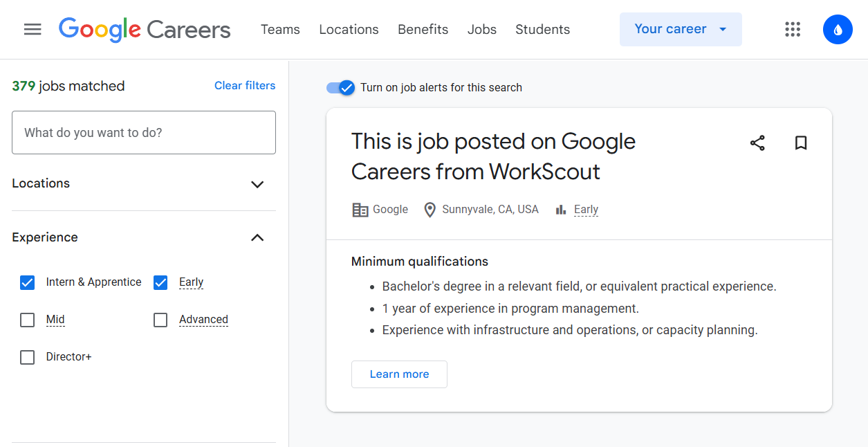
Task: Open the Your career dropdown
Action: (x=680, y=29)
